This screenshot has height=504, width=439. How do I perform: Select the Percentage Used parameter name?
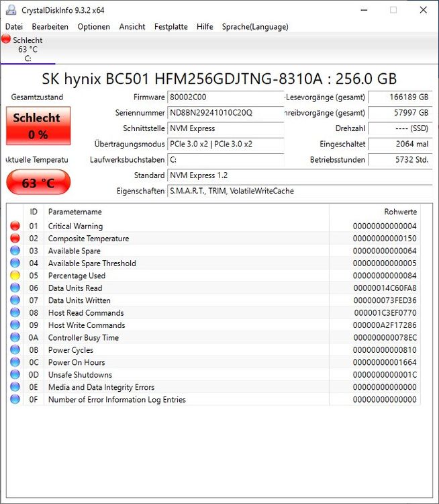pos(77,276)
